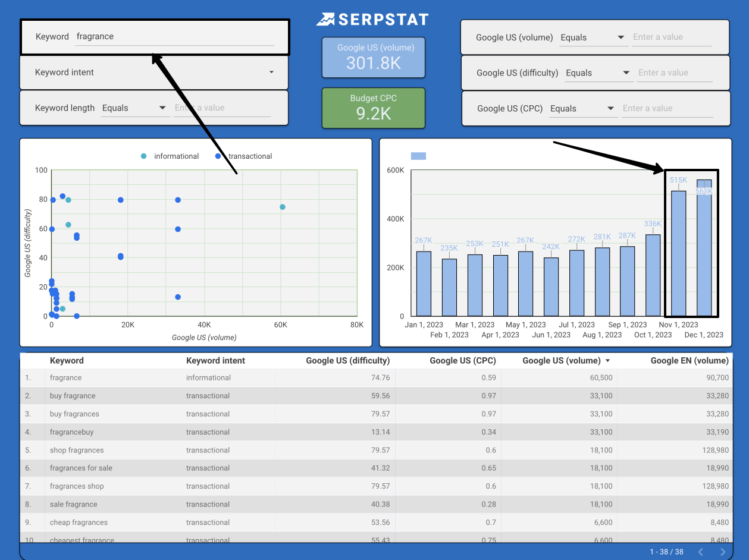Open the Keyword length Equals condition dropdown

click(161, 108)
